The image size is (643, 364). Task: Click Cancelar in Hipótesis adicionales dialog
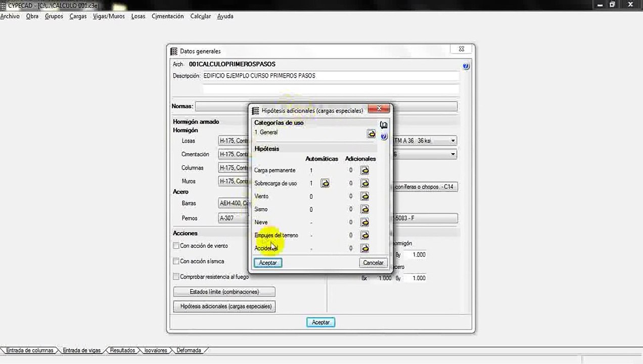(x=373, y=263)
